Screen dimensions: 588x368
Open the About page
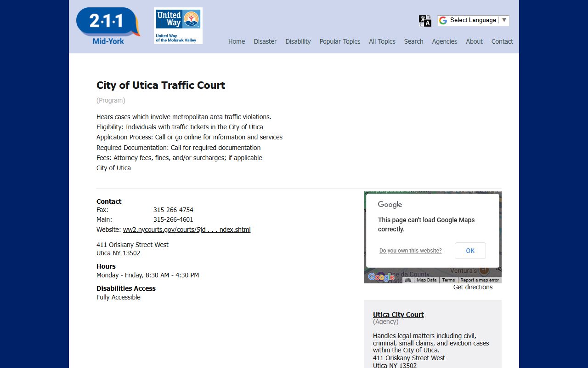(474, 41)
